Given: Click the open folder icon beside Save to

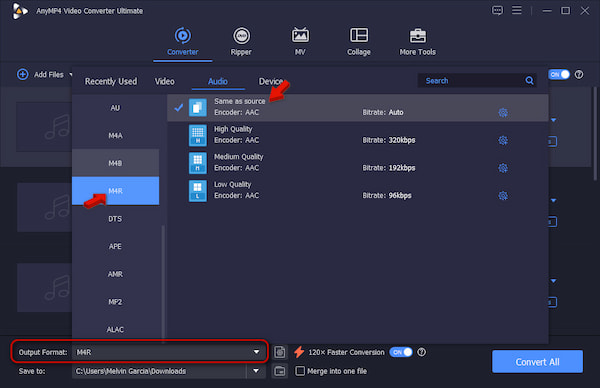Looking at the screenshot, I should pos(280,371).
